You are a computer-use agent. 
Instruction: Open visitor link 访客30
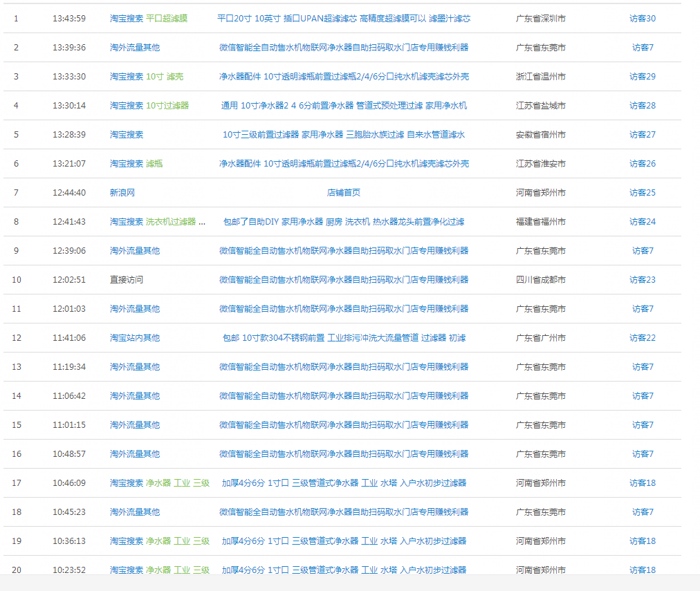(x=643, y=18)
